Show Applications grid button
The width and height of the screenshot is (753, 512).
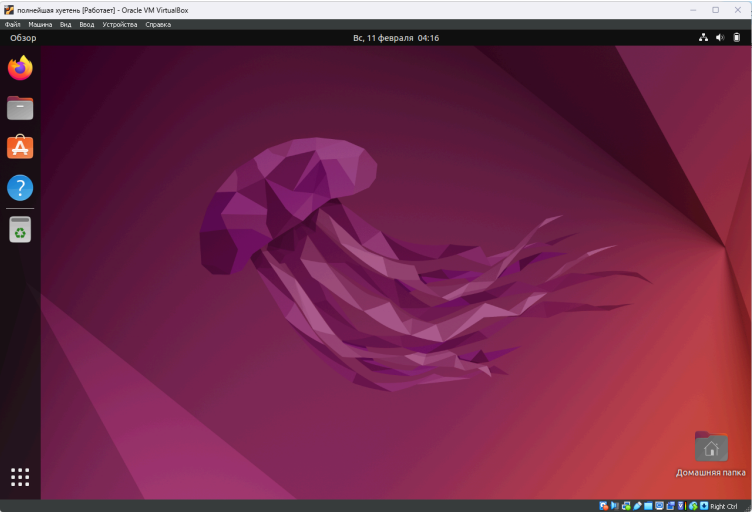click(x=20, y=477)
